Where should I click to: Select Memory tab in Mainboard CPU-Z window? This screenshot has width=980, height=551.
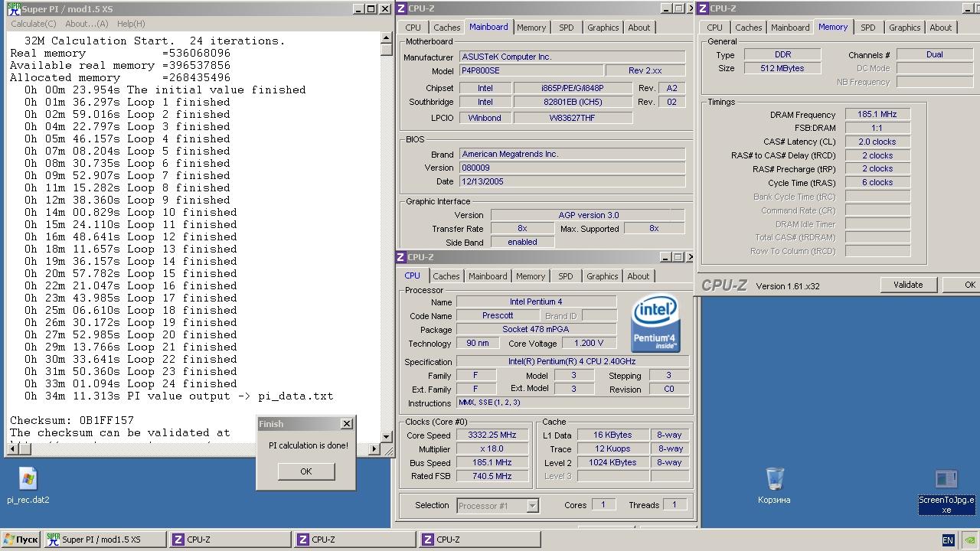531,28
